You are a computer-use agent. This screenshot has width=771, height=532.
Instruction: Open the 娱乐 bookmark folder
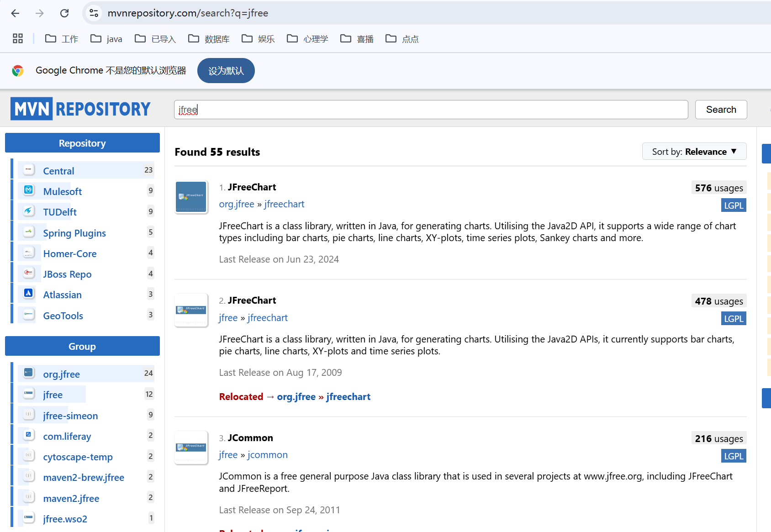coord(258,39)
